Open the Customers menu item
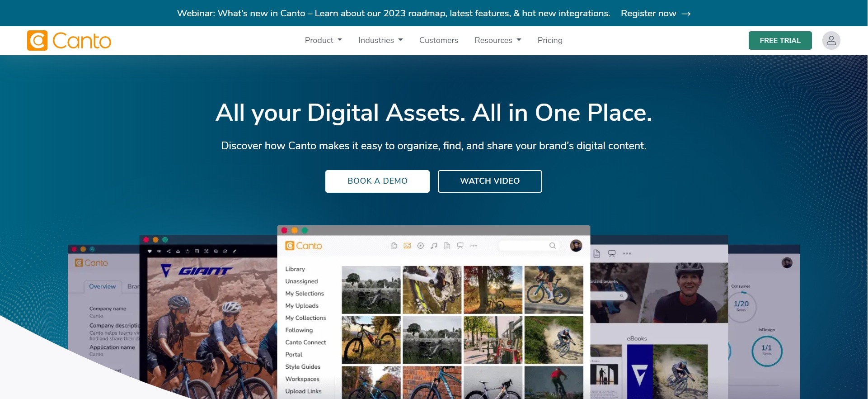The height and width of the screenshot is (399, 868). coord(439,40)
